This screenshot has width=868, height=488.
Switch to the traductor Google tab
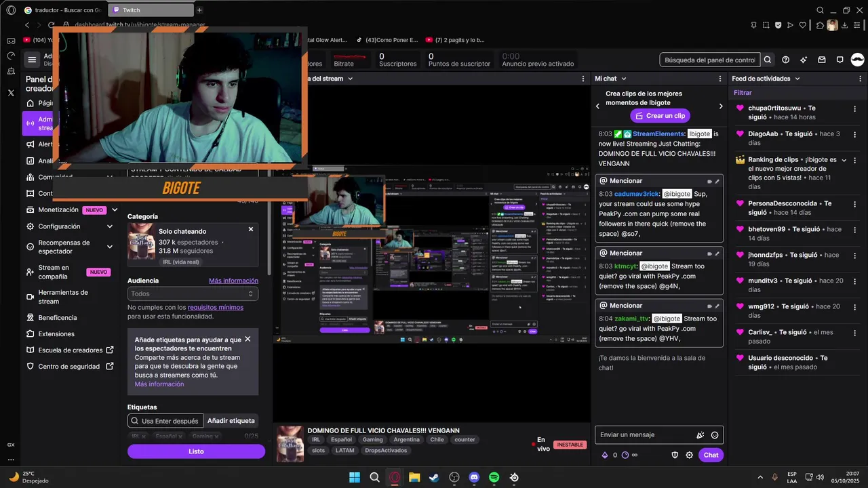(x=62, y=10)
